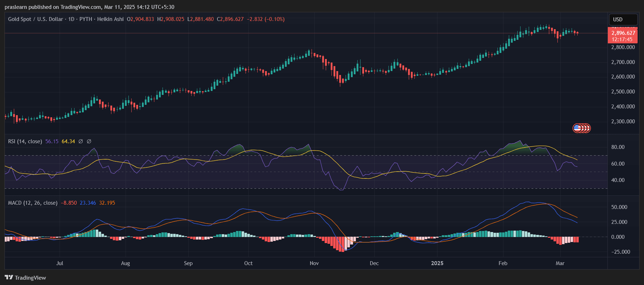The height and width of the screenshot is (285, 644).
Task: Click the TradingView logo in bottom corner
Action: (25, 278)
